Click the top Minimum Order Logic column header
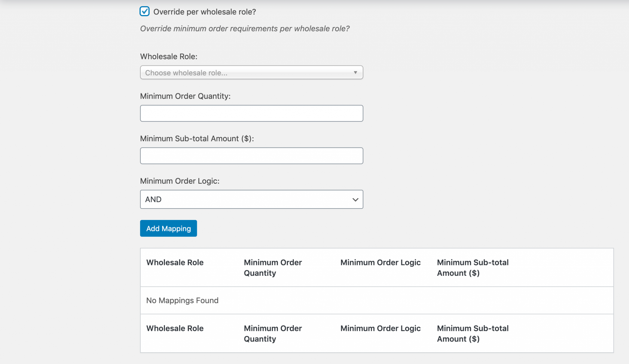 (380, 262)
